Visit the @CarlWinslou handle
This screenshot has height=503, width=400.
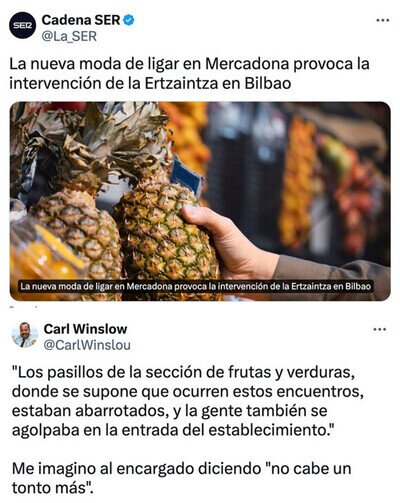point(87,345)
